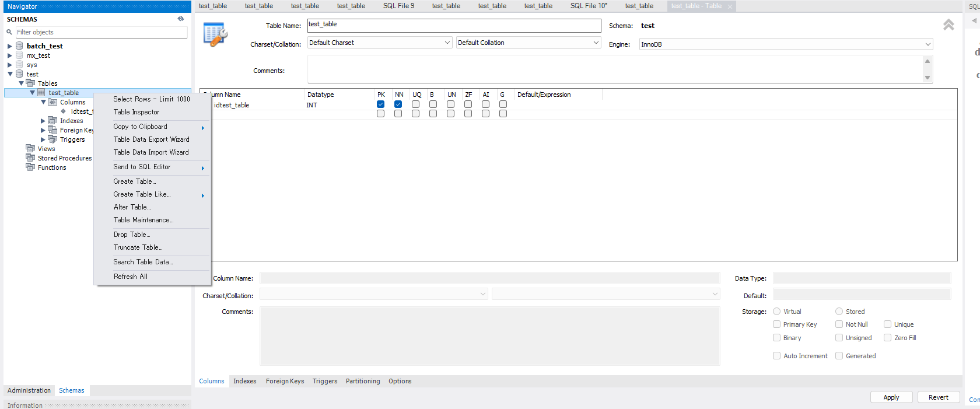The image size is (980, 409).
Task: Expand the Indexes node
Action: (43, 121)
